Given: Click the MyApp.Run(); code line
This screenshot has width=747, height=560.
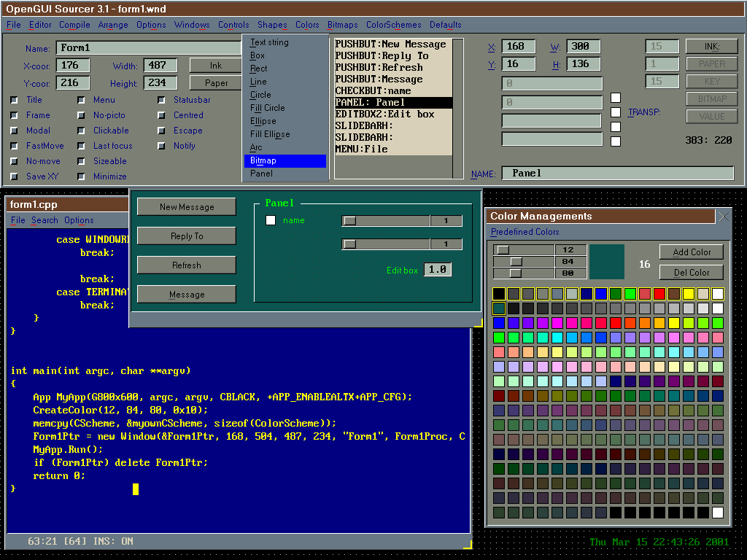Looking at the screenshot, I should point(68,449).
